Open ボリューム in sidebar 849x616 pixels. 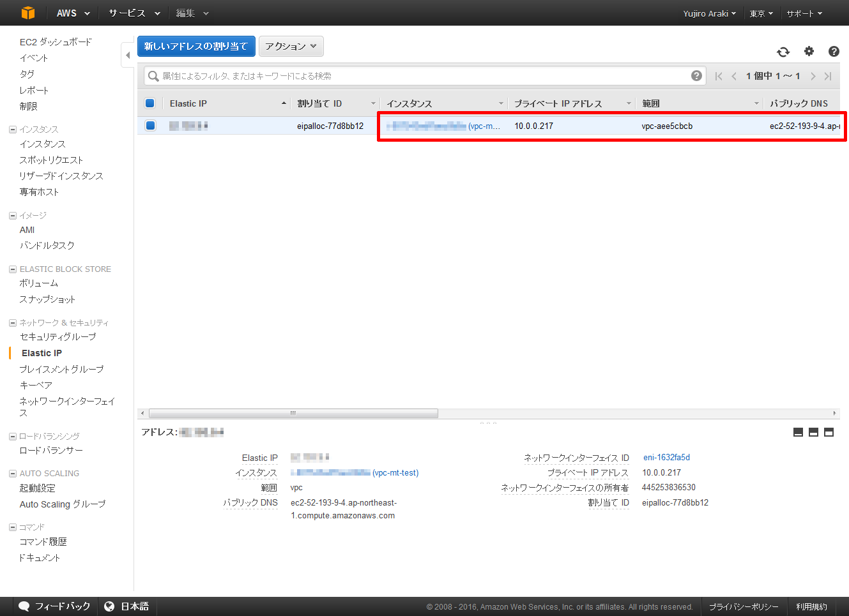tap(39, 283)
